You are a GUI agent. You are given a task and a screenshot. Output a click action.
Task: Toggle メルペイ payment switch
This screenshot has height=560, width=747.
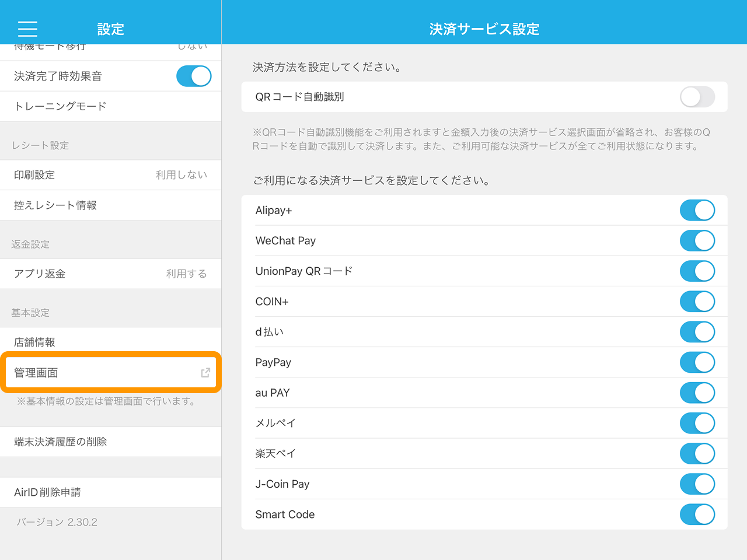click(697, 423)
